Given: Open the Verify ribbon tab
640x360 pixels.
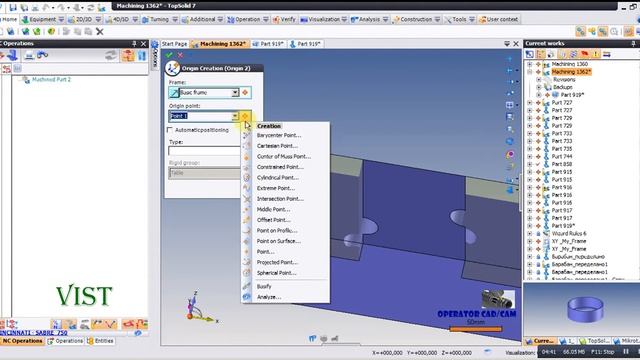Looking at the screenshot, I should click(x=284, y=19).
